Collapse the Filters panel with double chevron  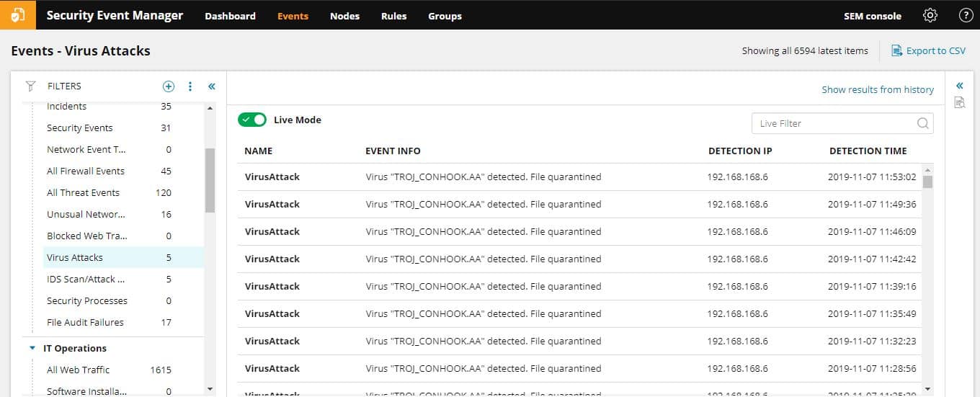pyautogui.click(x=212, y=86)
